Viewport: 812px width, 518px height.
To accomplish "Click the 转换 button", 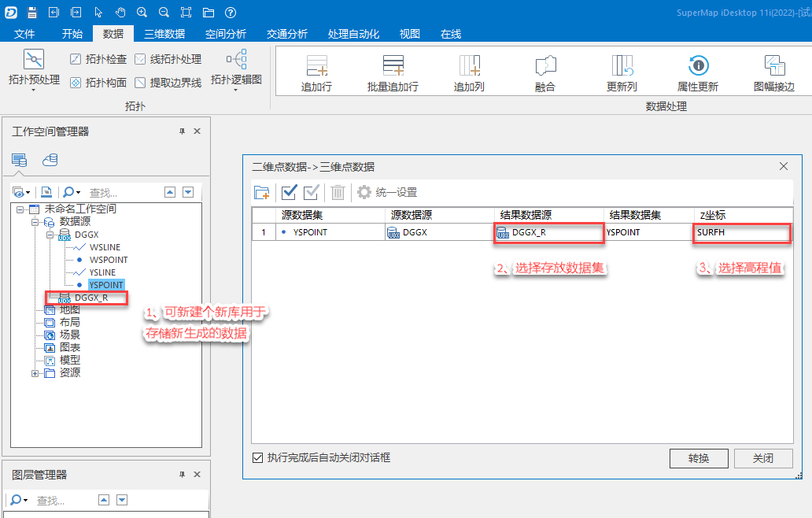I will point(698,458).
